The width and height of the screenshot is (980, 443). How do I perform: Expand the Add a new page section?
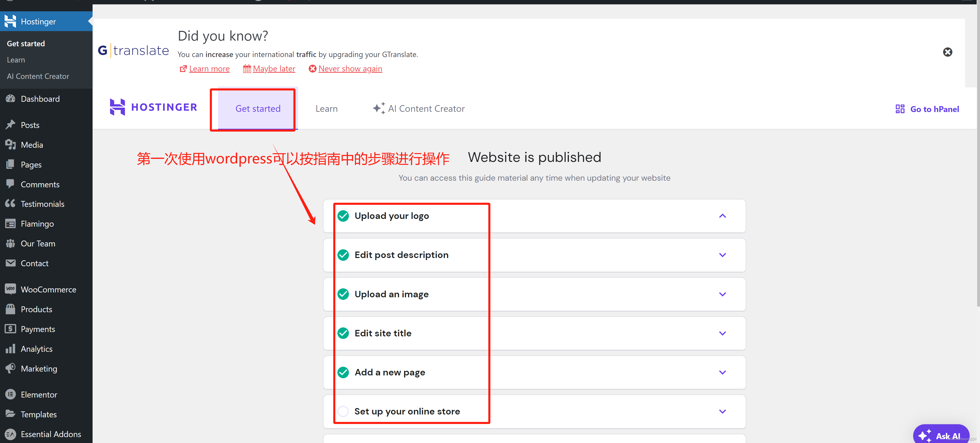[722, 372]
